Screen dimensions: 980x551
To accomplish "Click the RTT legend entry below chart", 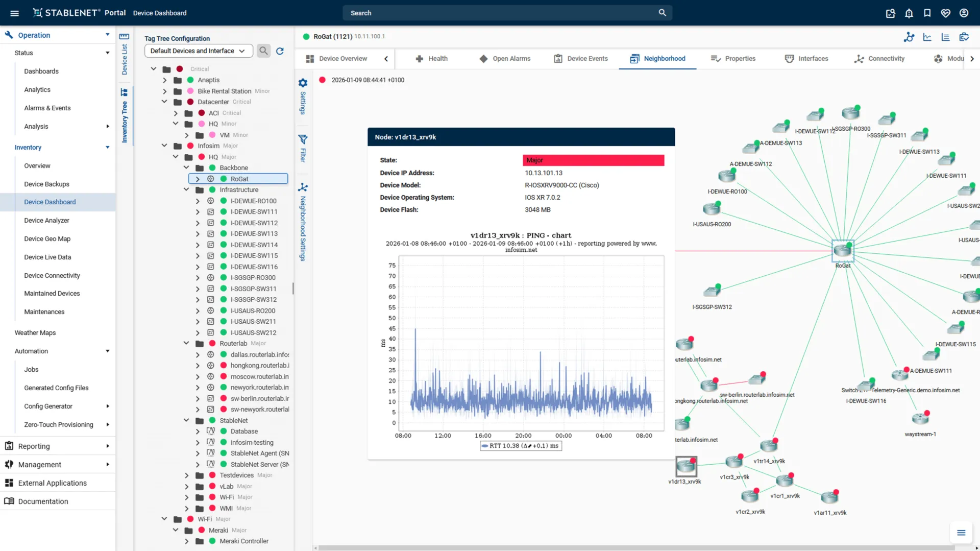I will click(x=521, y=446).
